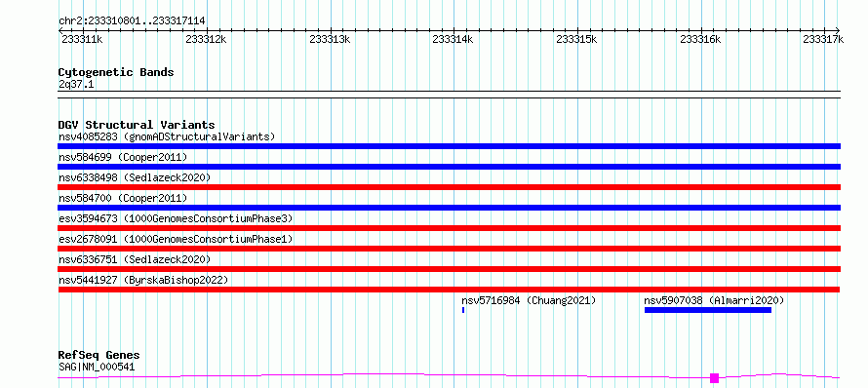Select the red bar under nsv5441927
This screenshot has width=868, height=388.
click(449, 290)
